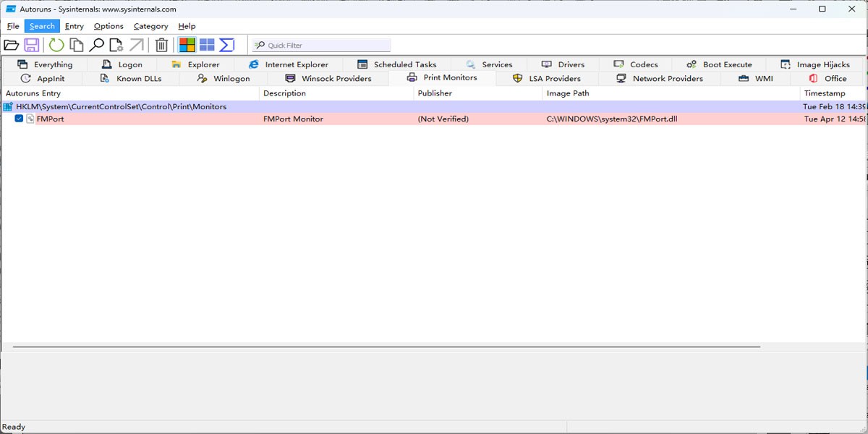Click the Copy toolbar icon
This screenshot has height=434, width=868.
click(76, 45)
